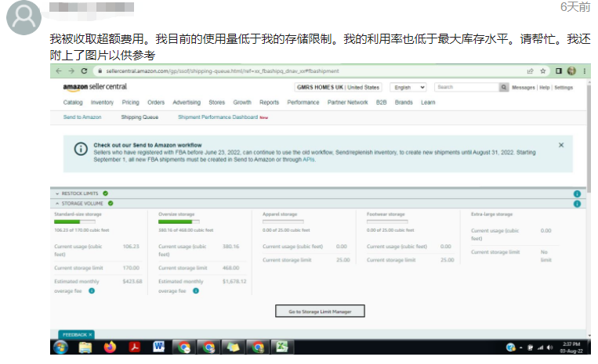Bookmark this page with the star icon

(x=542, y=70)
